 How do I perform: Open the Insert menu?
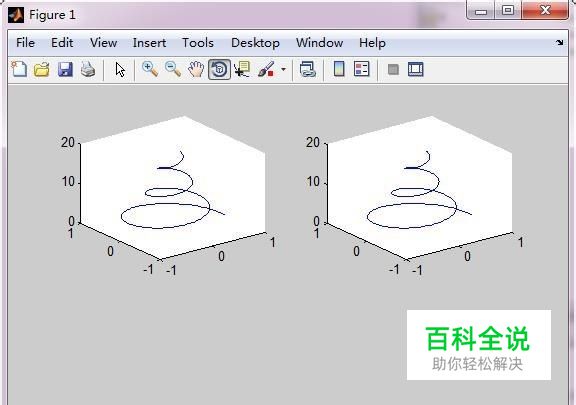[x=149, y=43]
